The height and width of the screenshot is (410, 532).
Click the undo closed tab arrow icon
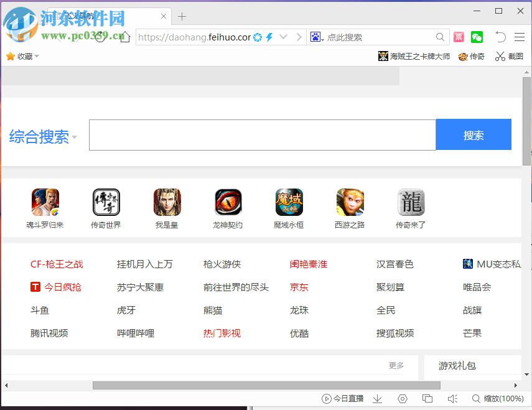(x=500, y=37)
